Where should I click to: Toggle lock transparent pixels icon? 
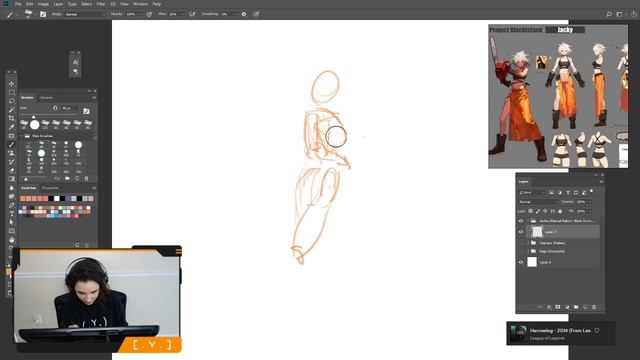click(x=530, y=211)
